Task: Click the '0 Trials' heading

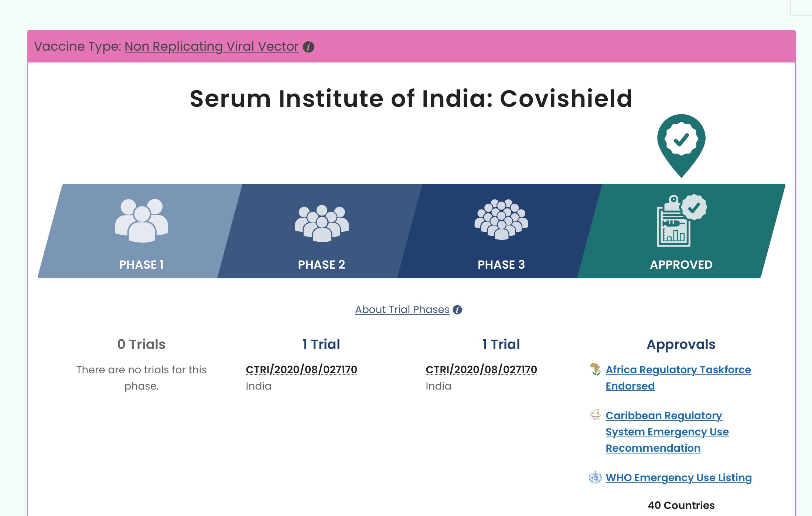Action: pos(141,344)
